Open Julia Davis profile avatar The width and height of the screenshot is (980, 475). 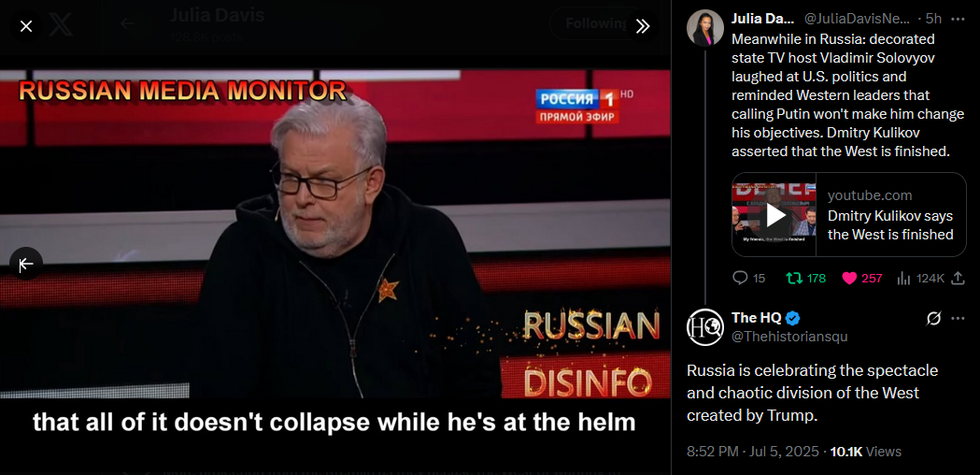[705, 28]
